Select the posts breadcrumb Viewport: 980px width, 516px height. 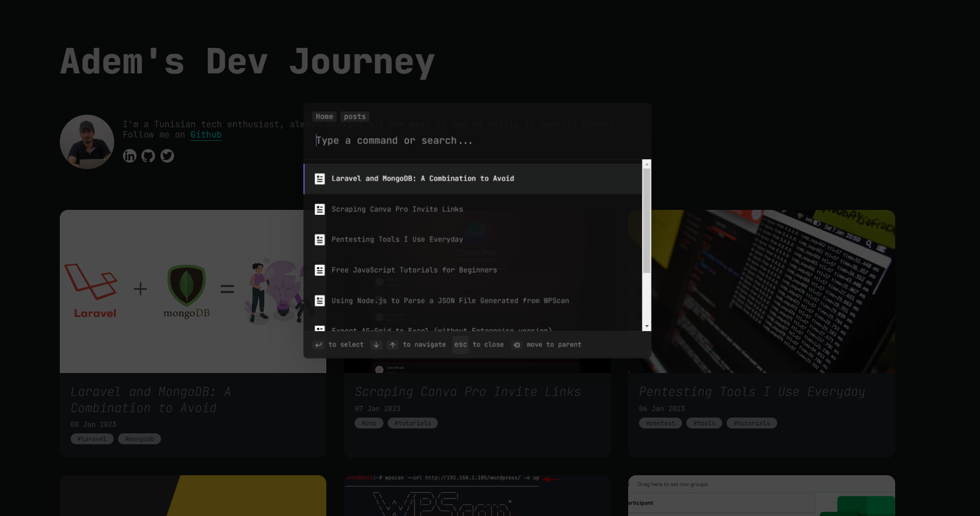355,116
